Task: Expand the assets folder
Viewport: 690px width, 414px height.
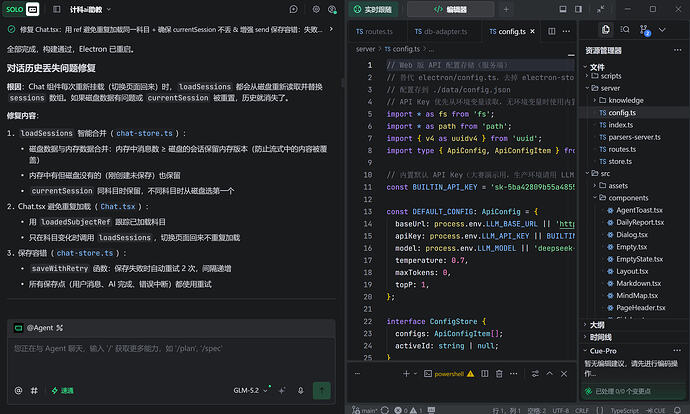Action: click(x=618, y=186)
